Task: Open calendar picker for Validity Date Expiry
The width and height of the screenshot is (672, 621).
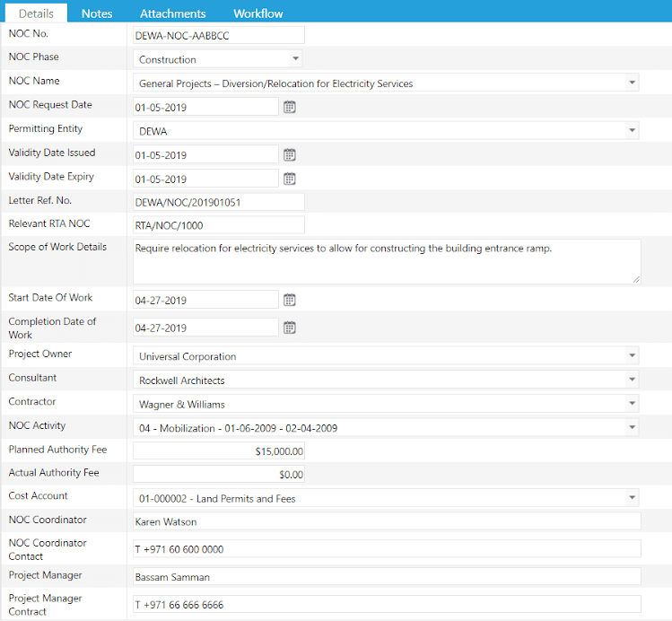Action: 290,179
